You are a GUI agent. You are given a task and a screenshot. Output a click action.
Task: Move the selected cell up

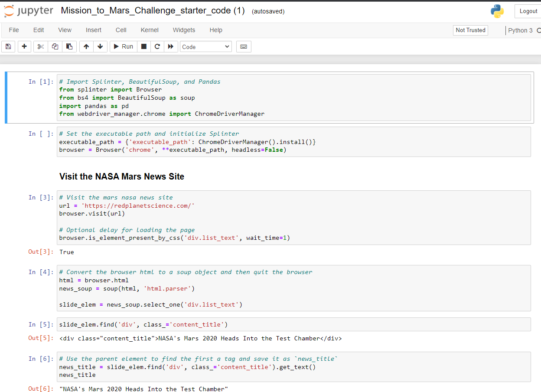[86, 46]
